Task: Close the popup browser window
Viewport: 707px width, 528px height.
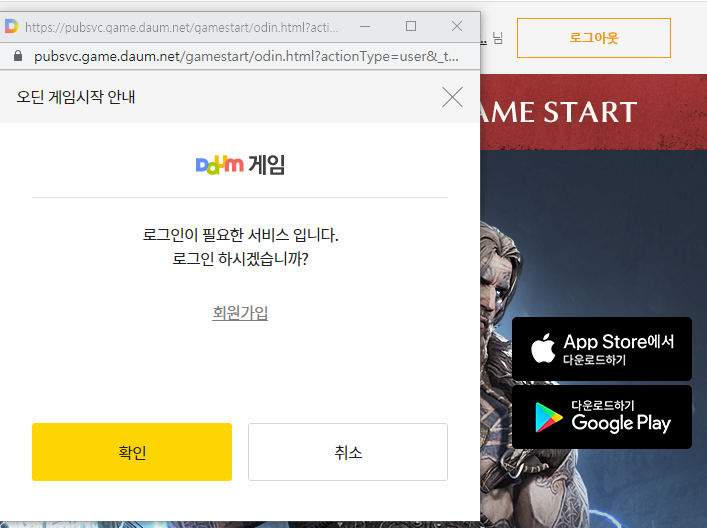Action: tap(457, 26)
